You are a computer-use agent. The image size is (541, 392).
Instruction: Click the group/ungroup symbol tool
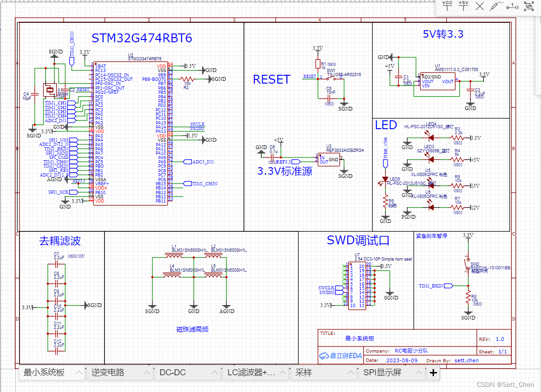(528, 6)
